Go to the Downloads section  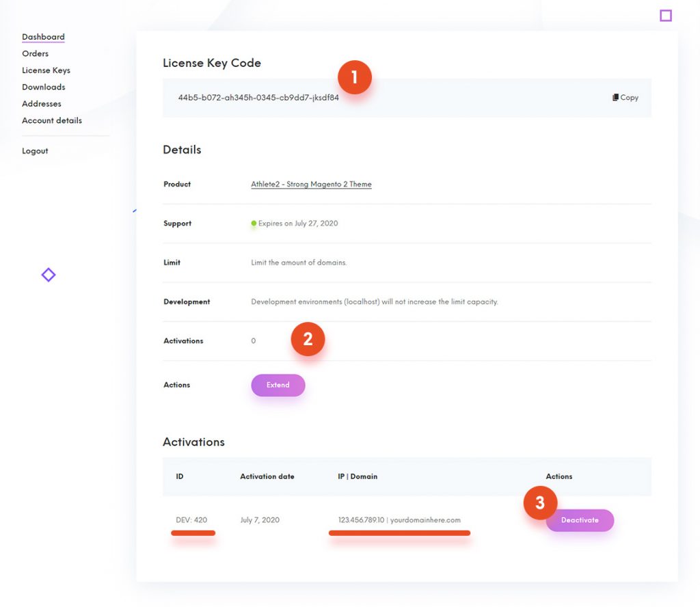point(43,87)
